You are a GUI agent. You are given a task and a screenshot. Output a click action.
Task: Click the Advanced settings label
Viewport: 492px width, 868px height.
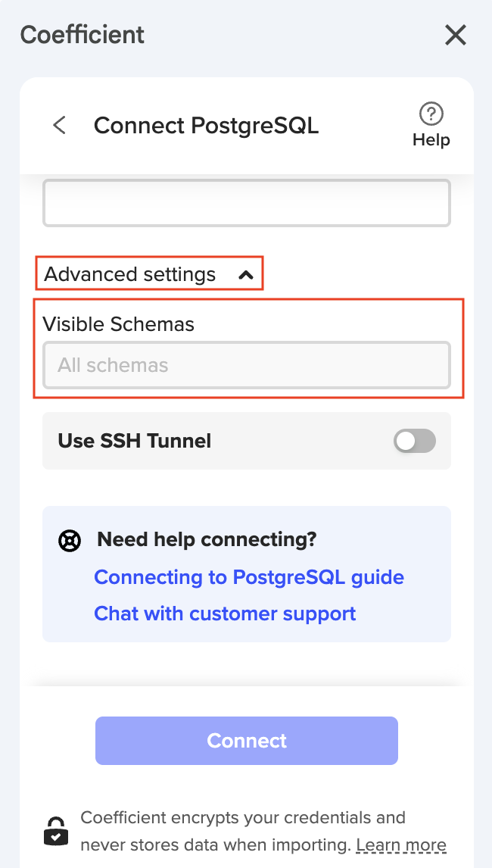click(130, 274)
